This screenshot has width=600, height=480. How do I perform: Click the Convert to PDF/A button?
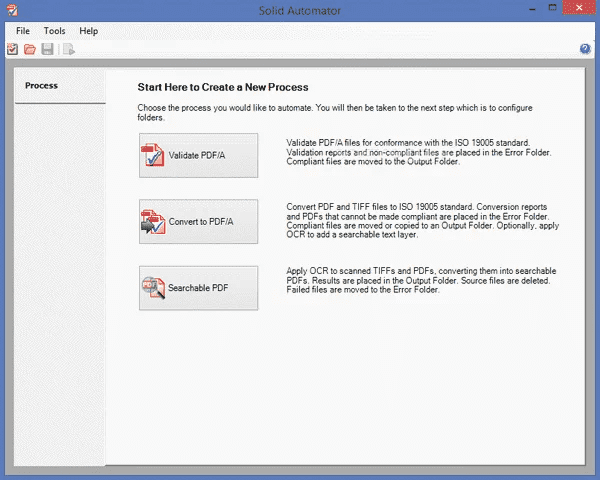coord(198,222)
